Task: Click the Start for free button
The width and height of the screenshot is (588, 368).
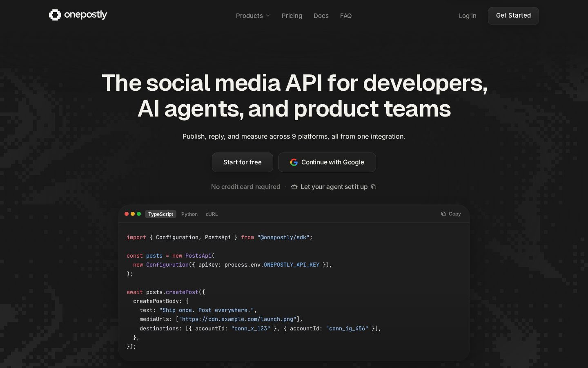Action: (243, 162)
